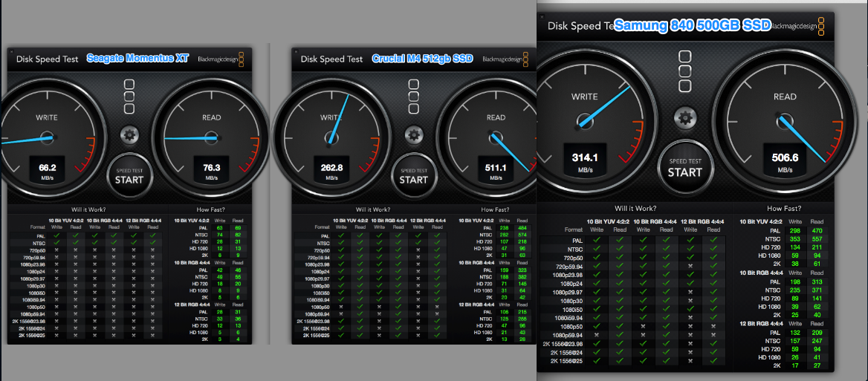Viewport: 868px width, 381px height.
Task: Click write value 132 in Samsung How Fast
Action: pyautogui.click(x=795, y=332)
